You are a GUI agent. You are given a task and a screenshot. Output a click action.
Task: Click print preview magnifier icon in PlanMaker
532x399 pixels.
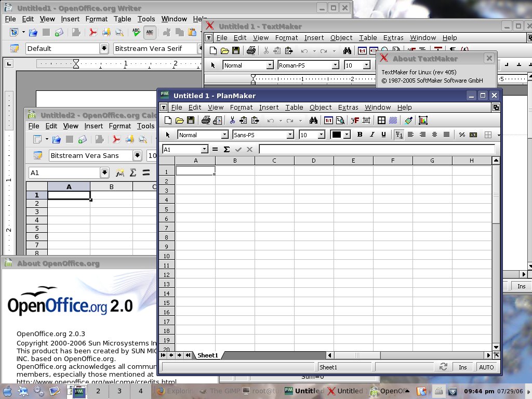pos(340,120)
